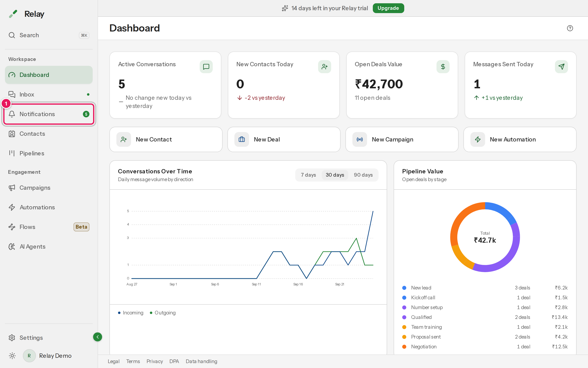Toggle the Incoming series in chart legend
This screenshot has width=588, height=368.
click(x=131, y=313)
